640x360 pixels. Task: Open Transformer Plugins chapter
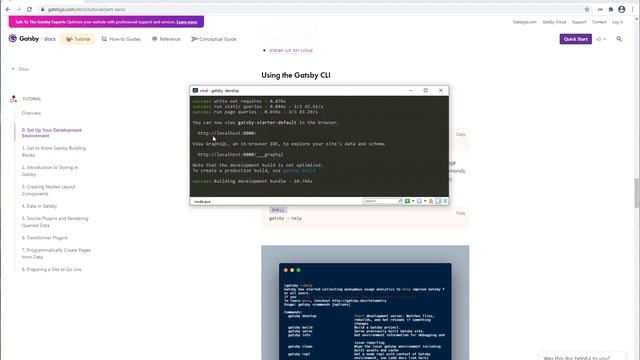pos(45,238)
